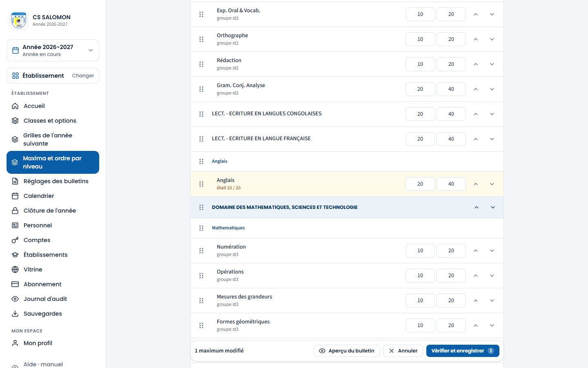Open Réglages des bulletins page
Viewport: 588px width, 368px height.
click(53, 181)
